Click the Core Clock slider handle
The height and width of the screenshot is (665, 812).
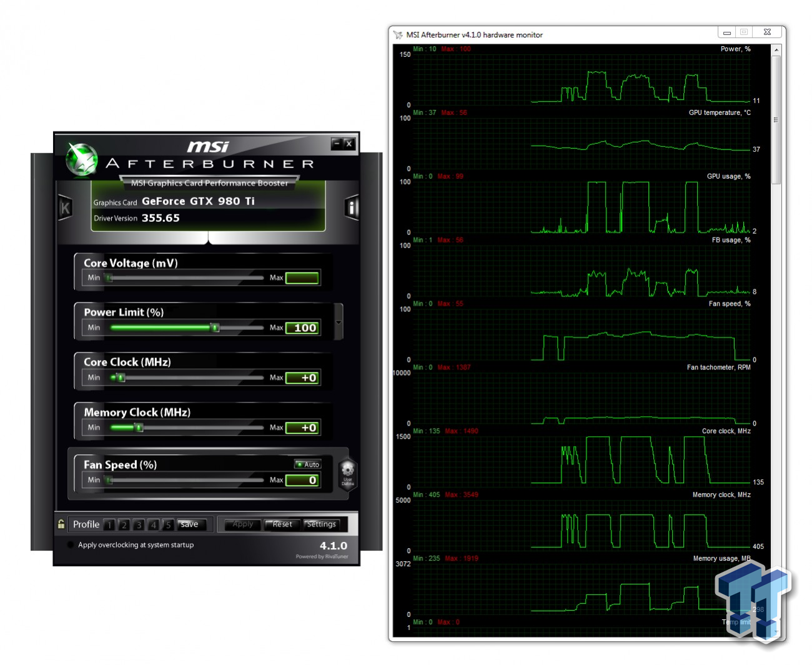tap(121, 377)
